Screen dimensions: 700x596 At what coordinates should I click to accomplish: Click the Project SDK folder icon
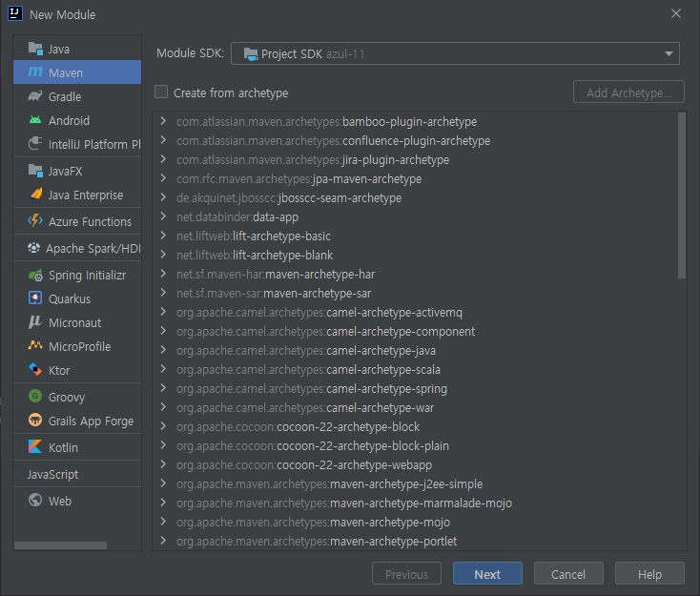click(x=251, y=54)
